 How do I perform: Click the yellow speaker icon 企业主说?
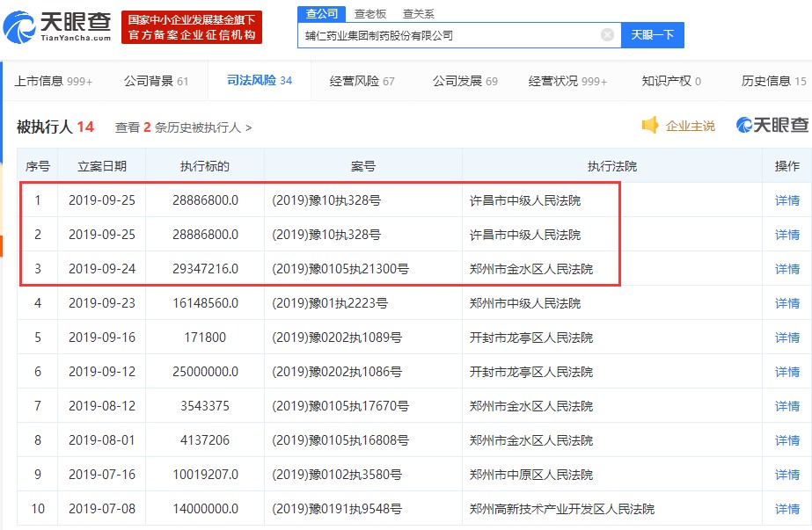click(678, 126)
